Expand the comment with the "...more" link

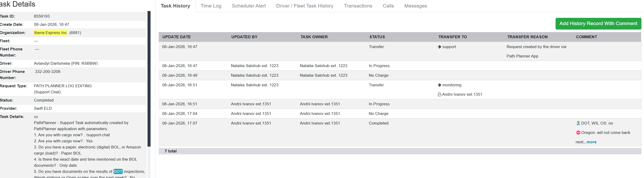[591, 142]
